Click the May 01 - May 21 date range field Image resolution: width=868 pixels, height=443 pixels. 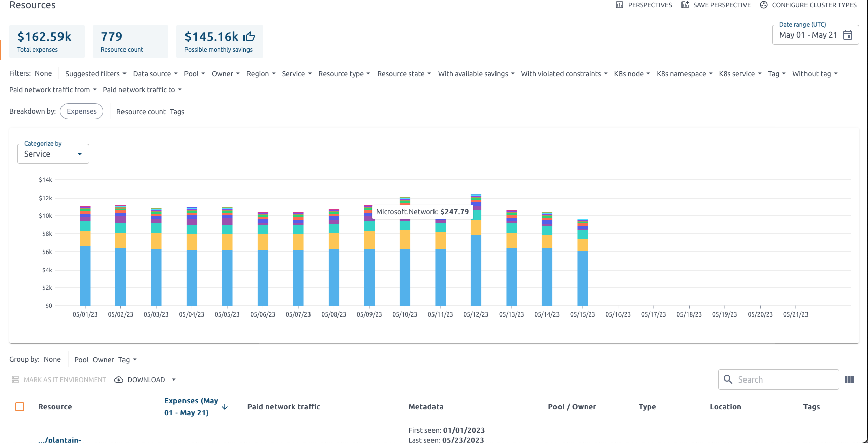(x=816, y=35)
